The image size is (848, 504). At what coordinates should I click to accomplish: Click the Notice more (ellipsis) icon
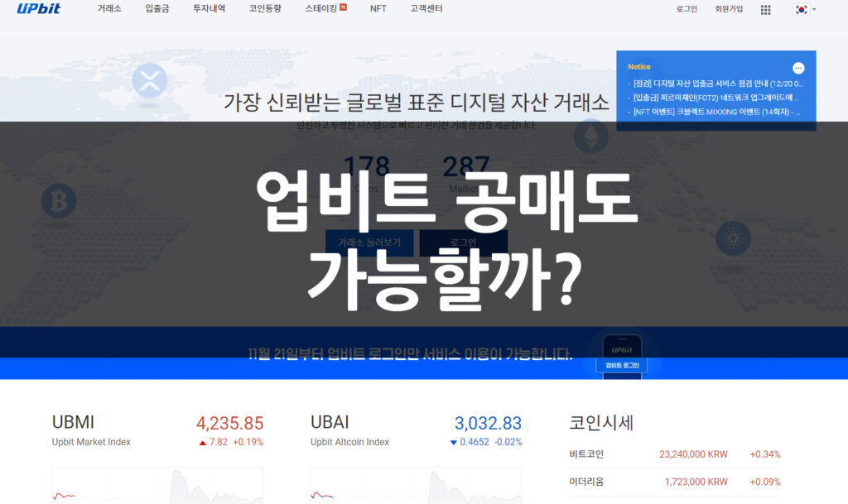[798, 68]
